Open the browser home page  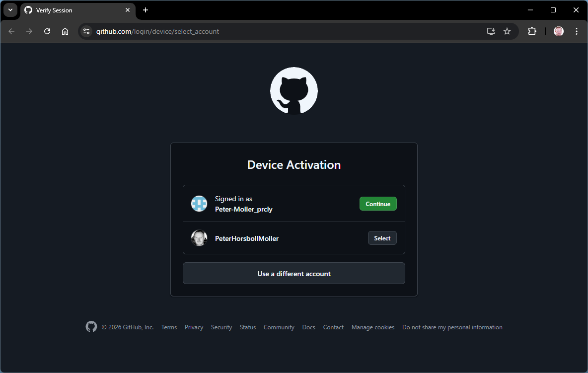click(65, 31)
